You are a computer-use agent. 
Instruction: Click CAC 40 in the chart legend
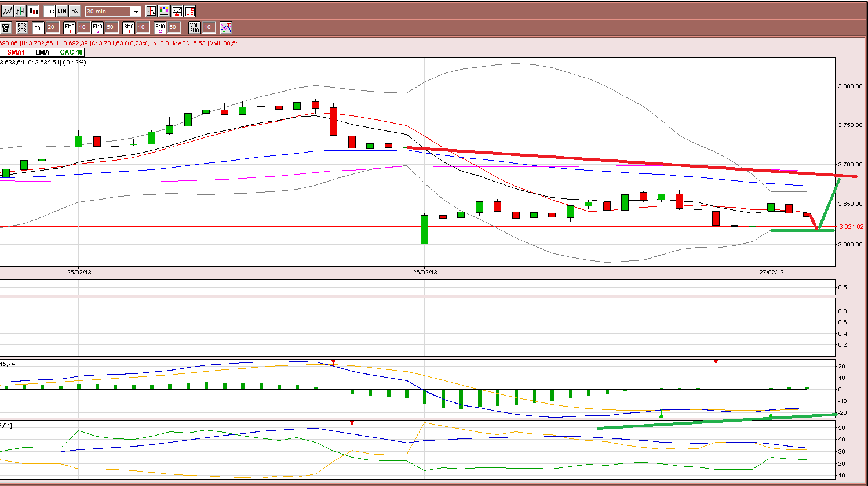71,52
